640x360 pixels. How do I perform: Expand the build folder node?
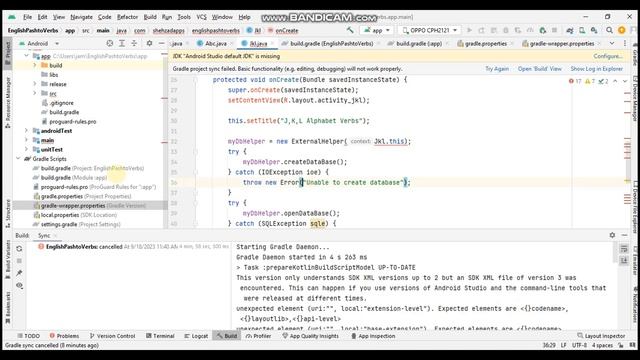(x=35, y=65)
